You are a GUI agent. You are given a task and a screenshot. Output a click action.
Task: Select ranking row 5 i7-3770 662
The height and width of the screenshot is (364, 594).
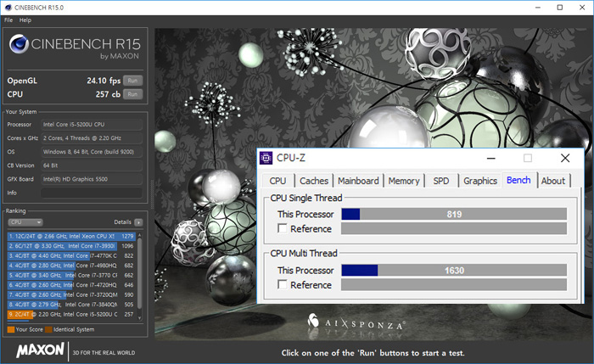click(71, 276)
